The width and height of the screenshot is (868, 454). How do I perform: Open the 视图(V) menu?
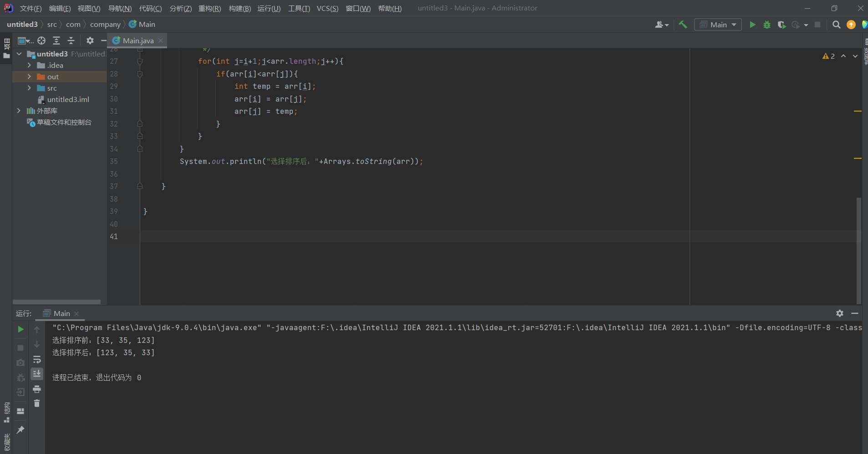89,8
